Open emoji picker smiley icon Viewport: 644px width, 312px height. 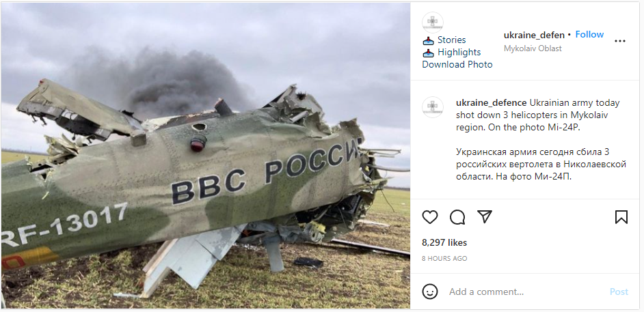(x=429, y=292)
